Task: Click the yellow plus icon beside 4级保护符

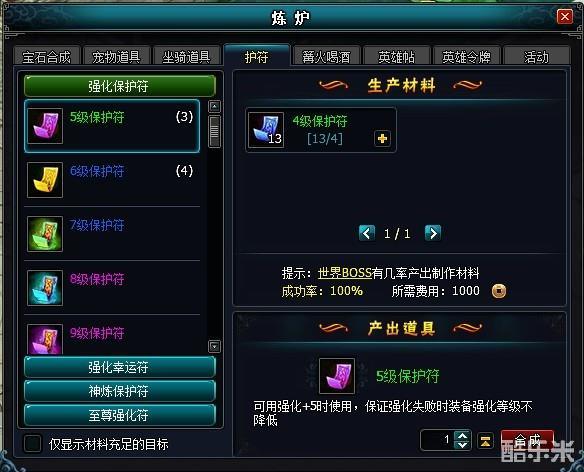Action: [382, 139]
